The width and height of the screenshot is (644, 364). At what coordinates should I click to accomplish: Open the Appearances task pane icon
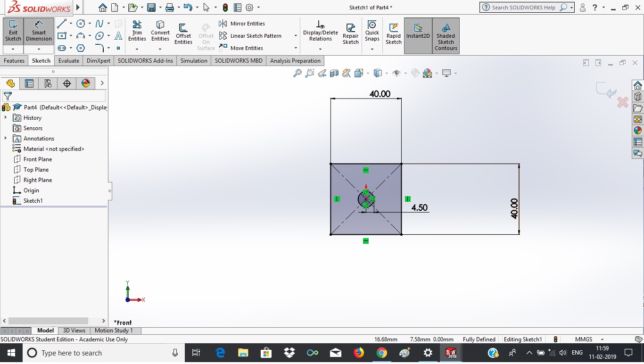[x=638, y=131]
